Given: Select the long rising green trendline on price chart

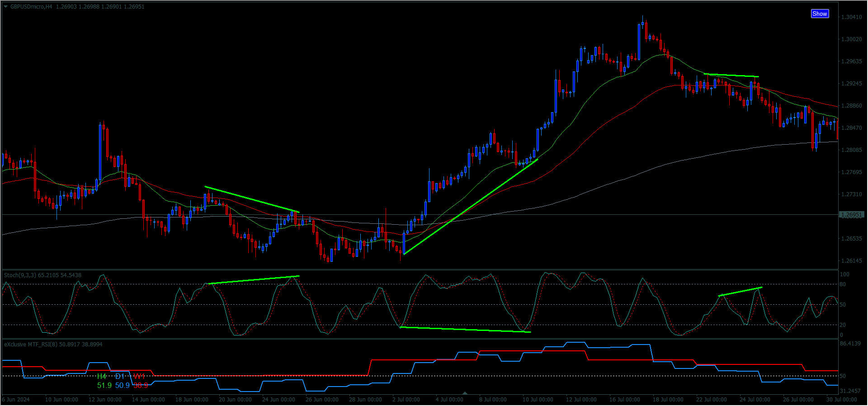Looking at the screenshot, I should click(470, 207).
